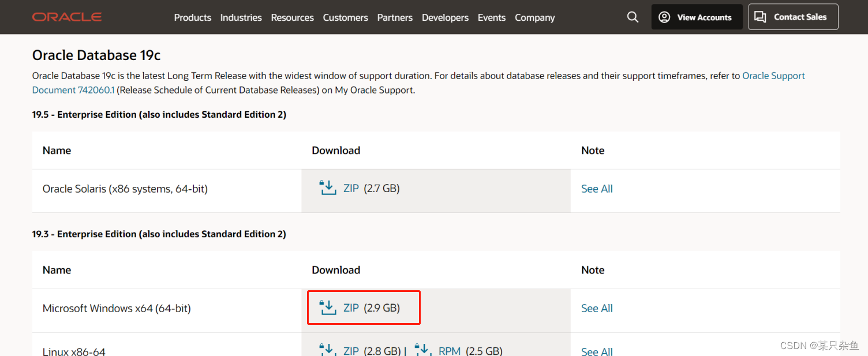Open the Company menu
The width and height of the screenshot is (868, 356).
535,17
